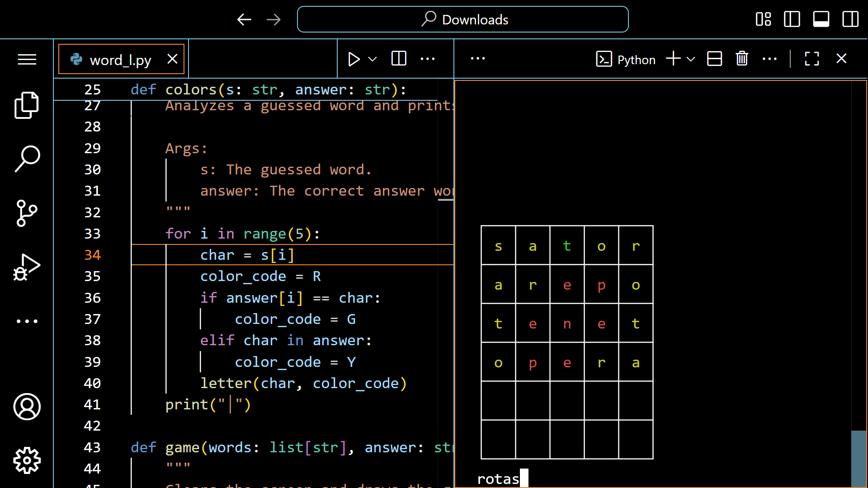868x488 pixels.
Task: Click the terminal vertical scrollbar thumb
Action: pyautogui.click(x=859, y=458)
